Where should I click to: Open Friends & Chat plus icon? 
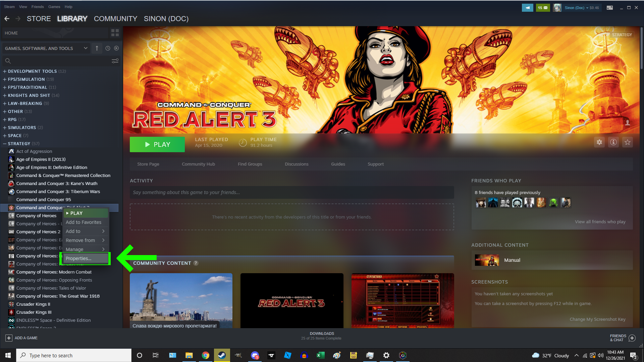tap(632, 338)
